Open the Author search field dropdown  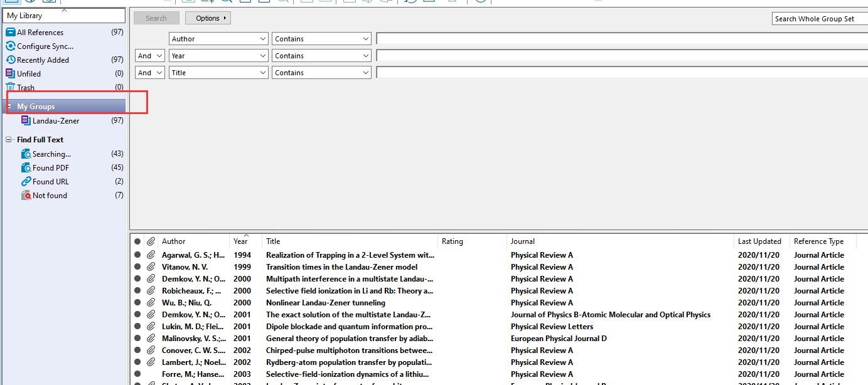click(219, 39)
